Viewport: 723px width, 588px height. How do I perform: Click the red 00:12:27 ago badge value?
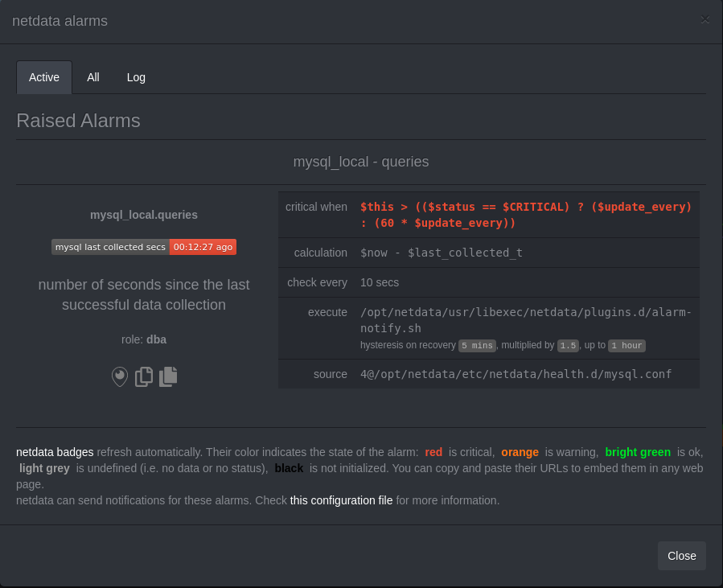tap(203, 247)
